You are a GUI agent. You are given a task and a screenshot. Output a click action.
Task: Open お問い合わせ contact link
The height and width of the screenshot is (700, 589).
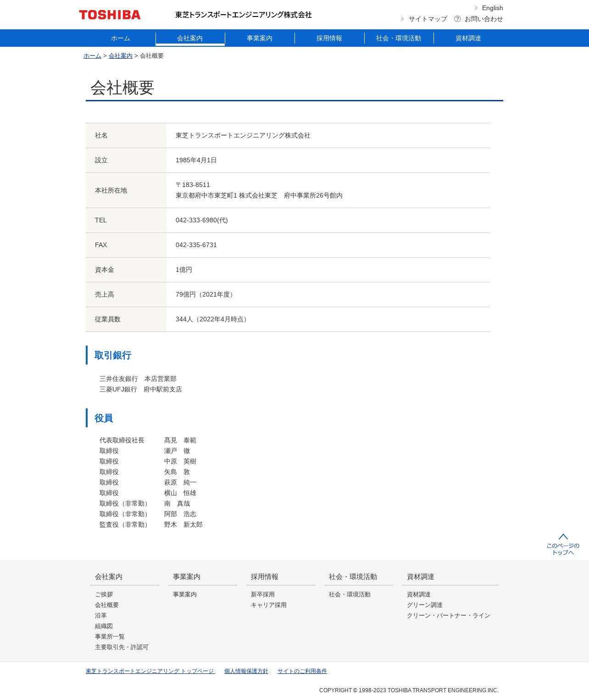coord(483,19)
